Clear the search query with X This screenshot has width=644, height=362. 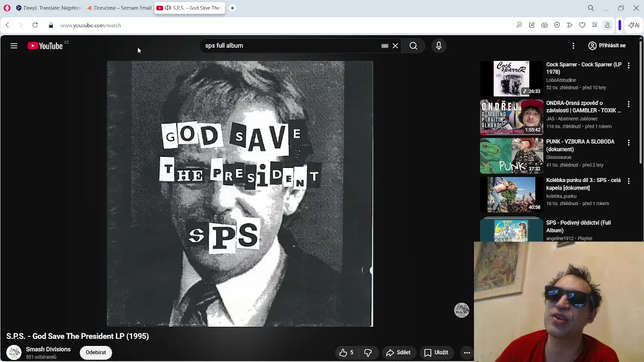(x=395, y=46)
